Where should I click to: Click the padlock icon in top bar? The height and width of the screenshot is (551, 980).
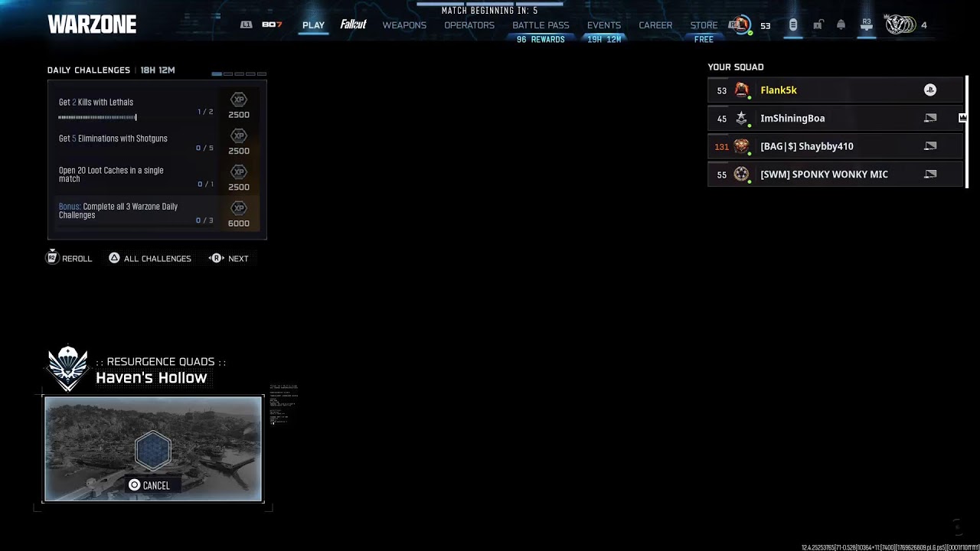[818, 25]
